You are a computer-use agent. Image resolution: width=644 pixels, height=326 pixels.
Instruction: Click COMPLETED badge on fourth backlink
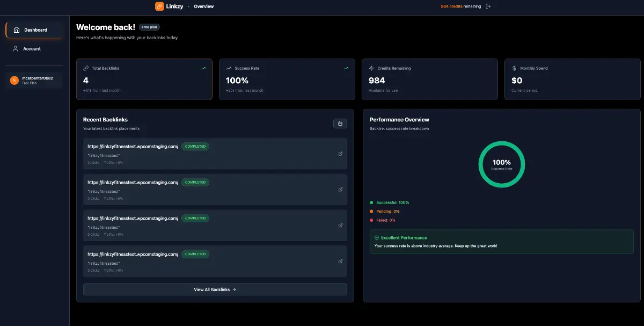[x=195, y=254]
